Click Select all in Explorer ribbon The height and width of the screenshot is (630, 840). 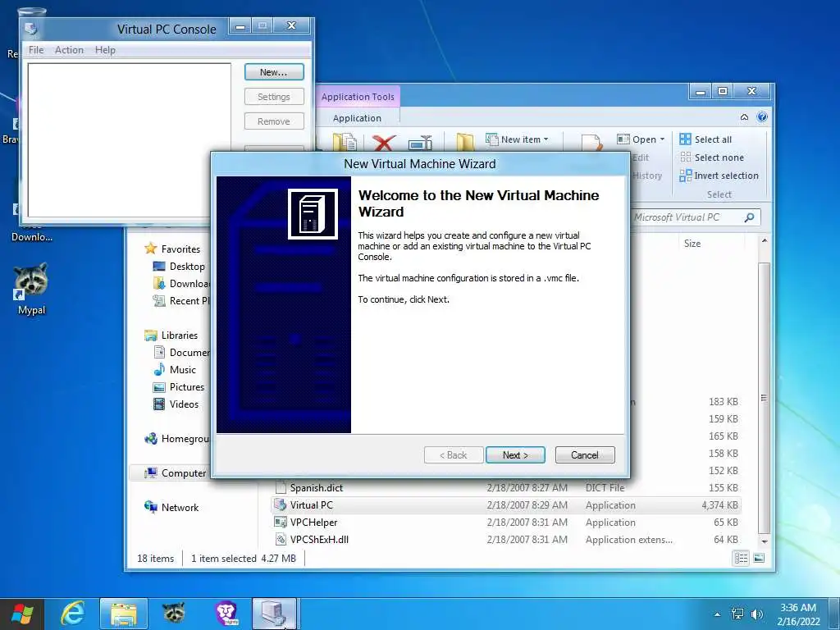[705, 139]
